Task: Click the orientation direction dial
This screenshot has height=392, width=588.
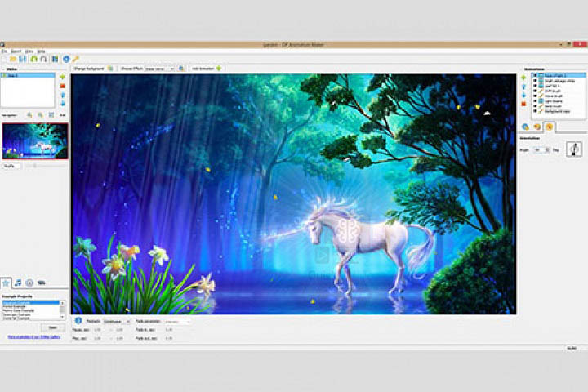Action: (x=574, y=149)
